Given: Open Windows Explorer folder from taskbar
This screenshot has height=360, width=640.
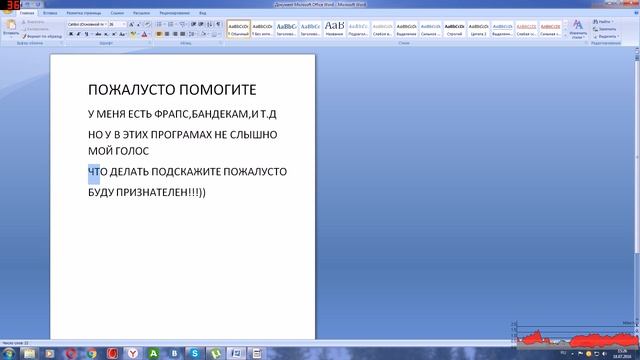Looking at the screenshot, I should 29,353.
